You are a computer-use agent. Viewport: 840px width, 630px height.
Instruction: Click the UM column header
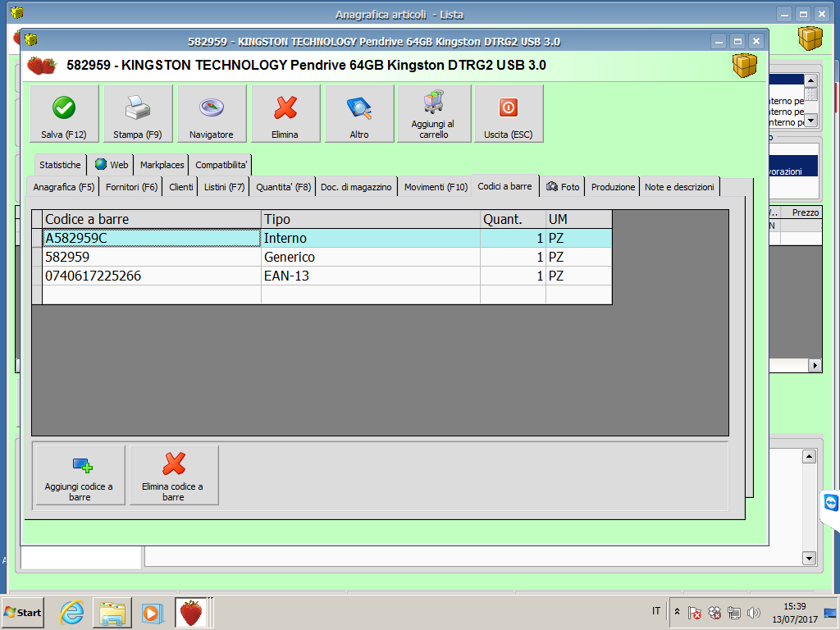pos(579,219)
